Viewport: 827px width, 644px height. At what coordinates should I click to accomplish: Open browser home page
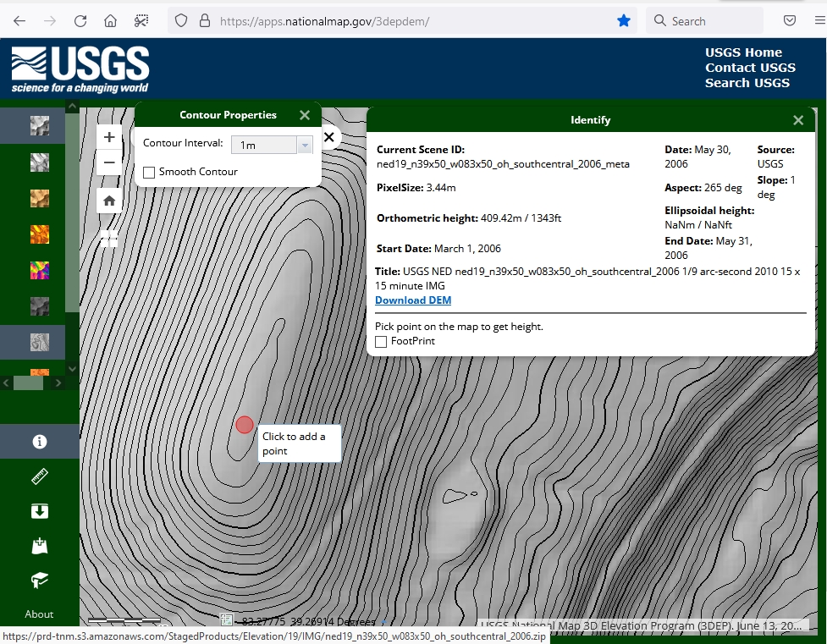point(110,21)
